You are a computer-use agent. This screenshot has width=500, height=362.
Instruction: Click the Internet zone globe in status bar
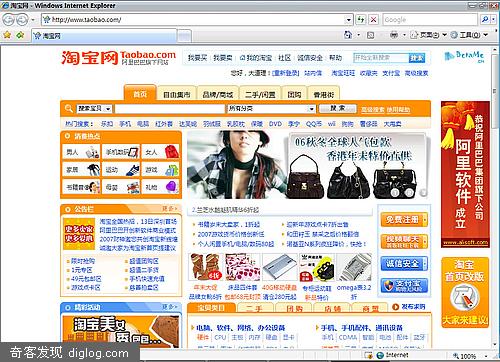point(380,355)
